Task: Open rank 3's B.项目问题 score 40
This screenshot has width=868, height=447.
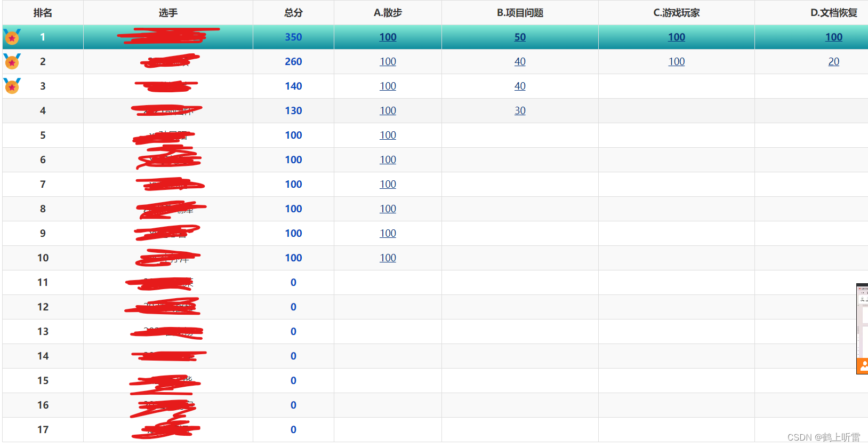Action: 520,86
